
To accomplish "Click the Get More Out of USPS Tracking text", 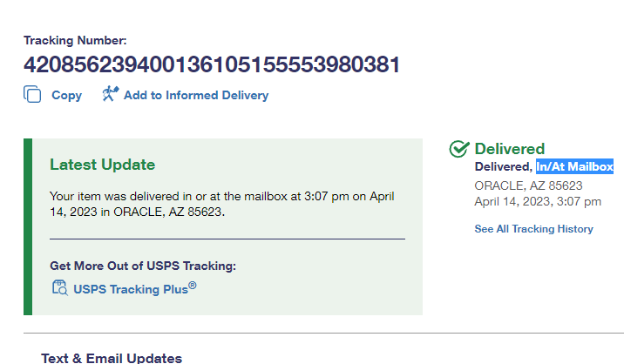I will tap(143, 266).
